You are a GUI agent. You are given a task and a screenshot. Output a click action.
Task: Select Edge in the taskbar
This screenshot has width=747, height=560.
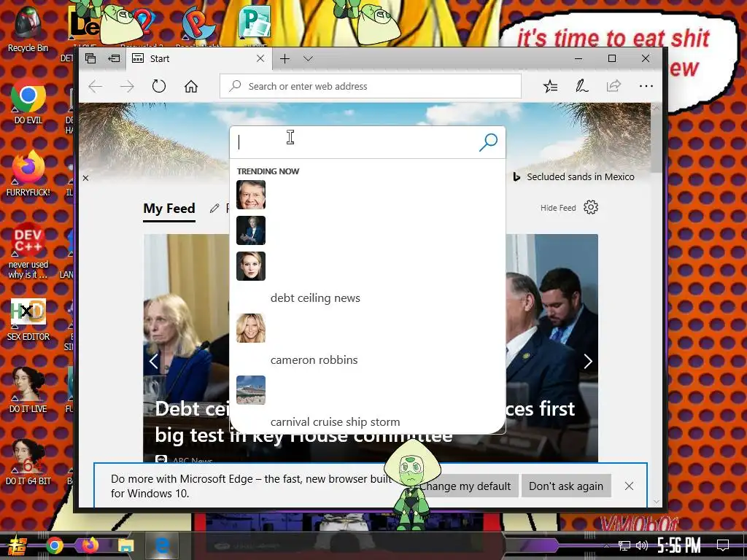tap(162, 545)
